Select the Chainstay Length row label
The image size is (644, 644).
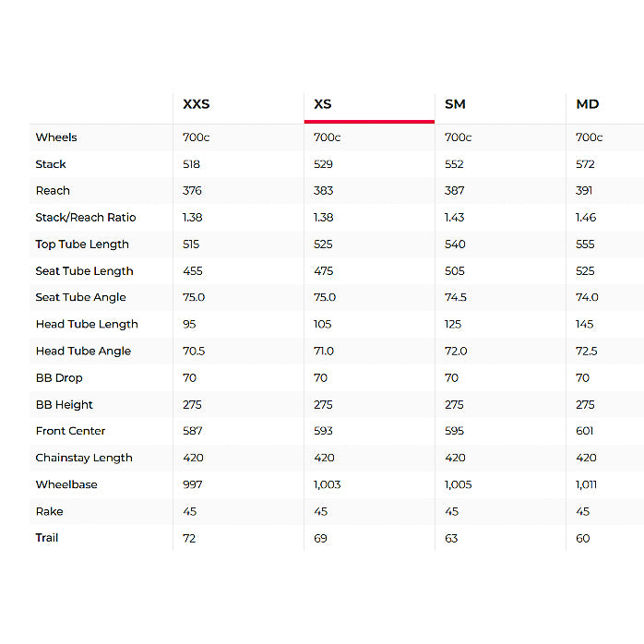pyautogui.click(x=84, y=458)
